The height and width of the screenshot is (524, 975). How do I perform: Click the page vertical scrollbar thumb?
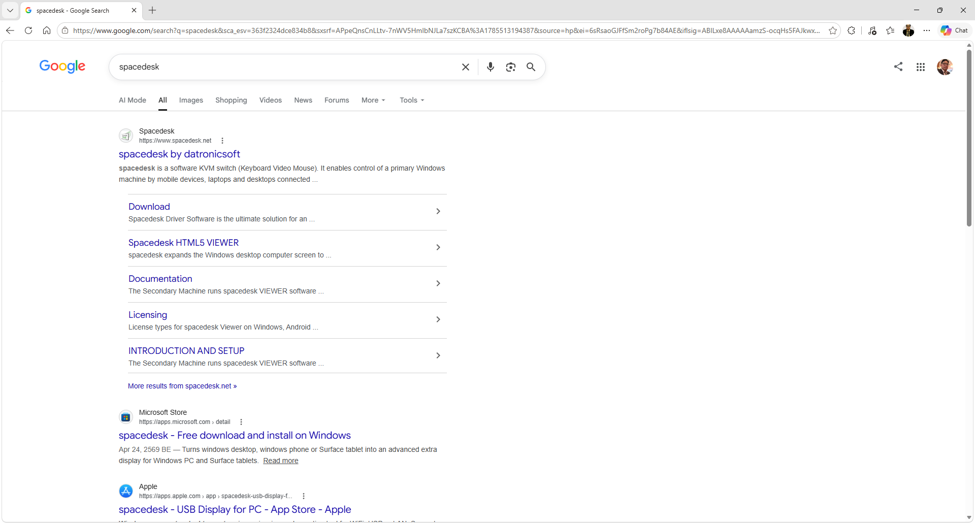[x=969, y=138]
